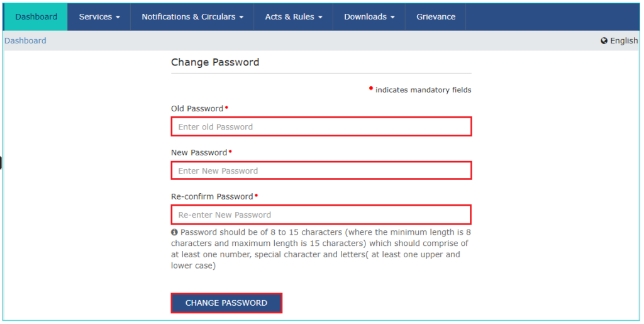The height and width of the screenshot is (324, 644).
Task: Open the Notifications & Circulars dropdown
Action: pos(192,17)
